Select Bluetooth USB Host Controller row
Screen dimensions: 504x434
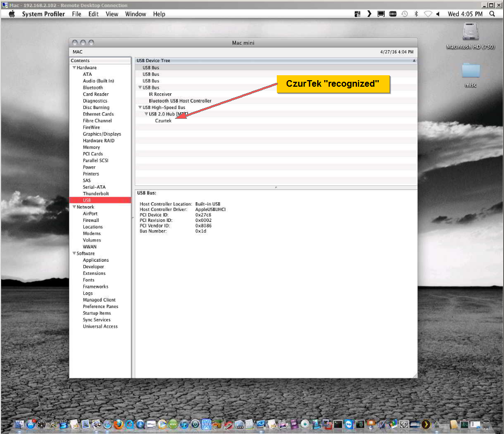pyautogui.click(x=180, y=101)
